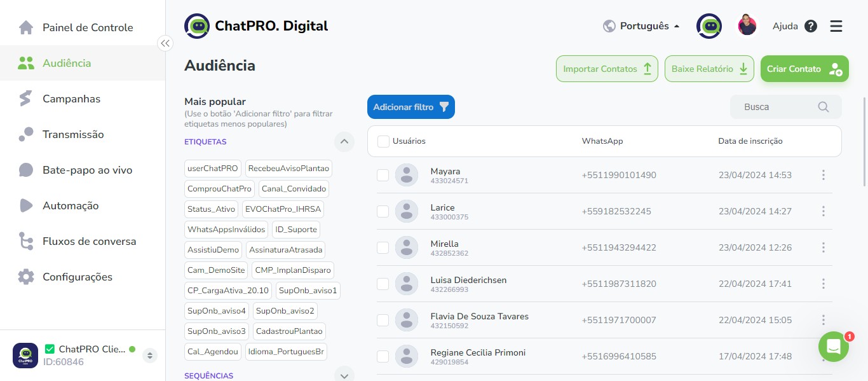Check the box for Luisa Diederichsen
Image resolution: width=868 pixels, height=381 pixels.
[x=383, y=284]
